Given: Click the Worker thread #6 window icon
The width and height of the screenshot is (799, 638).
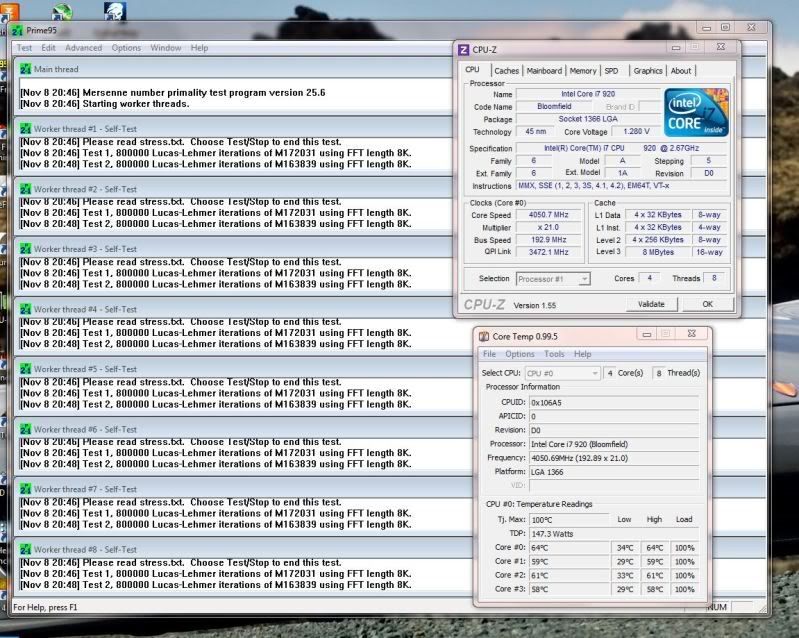Looking at the screenshot, I should pyautogui.click(x=25, y=429).
